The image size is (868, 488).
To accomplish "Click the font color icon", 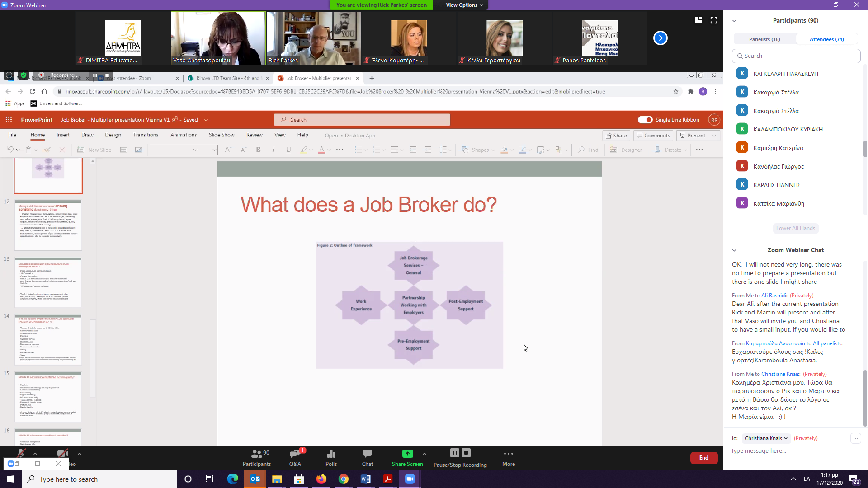I will click(x=321, y=150).
